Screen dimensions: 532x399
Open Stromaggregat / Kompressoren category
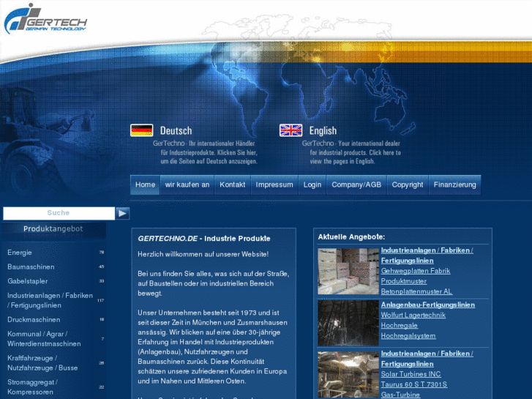[33, 387]
